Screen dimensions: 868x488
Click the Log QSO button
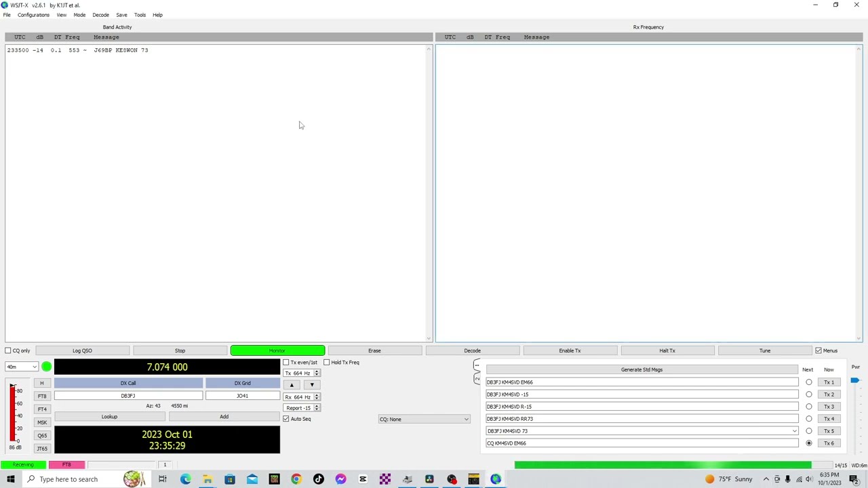coord(82,350)
